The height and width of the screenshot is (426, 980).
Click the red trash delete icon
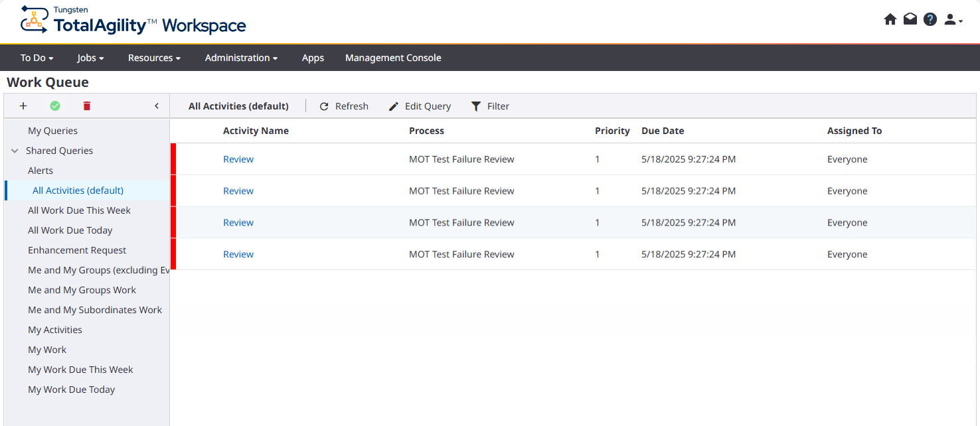87,106
